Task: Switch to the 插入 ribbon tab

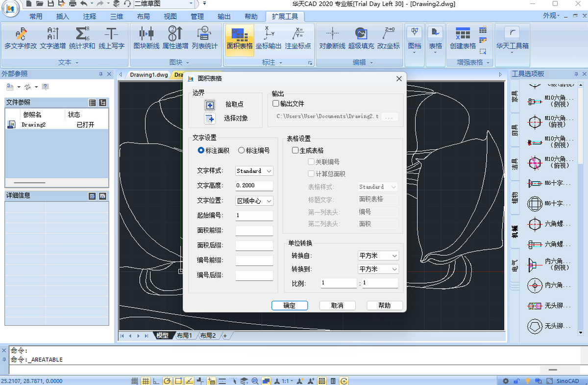Action: click(63, 17)
